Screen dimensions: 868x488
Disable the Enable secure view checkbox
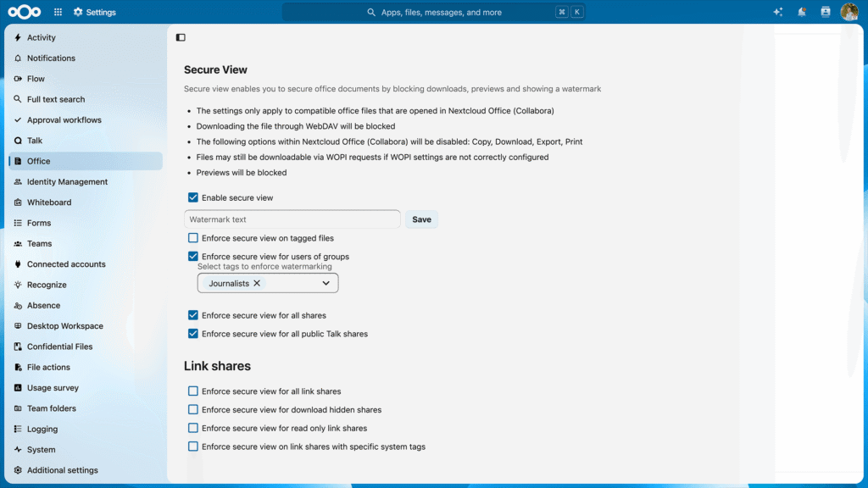(x=192, y=197)
